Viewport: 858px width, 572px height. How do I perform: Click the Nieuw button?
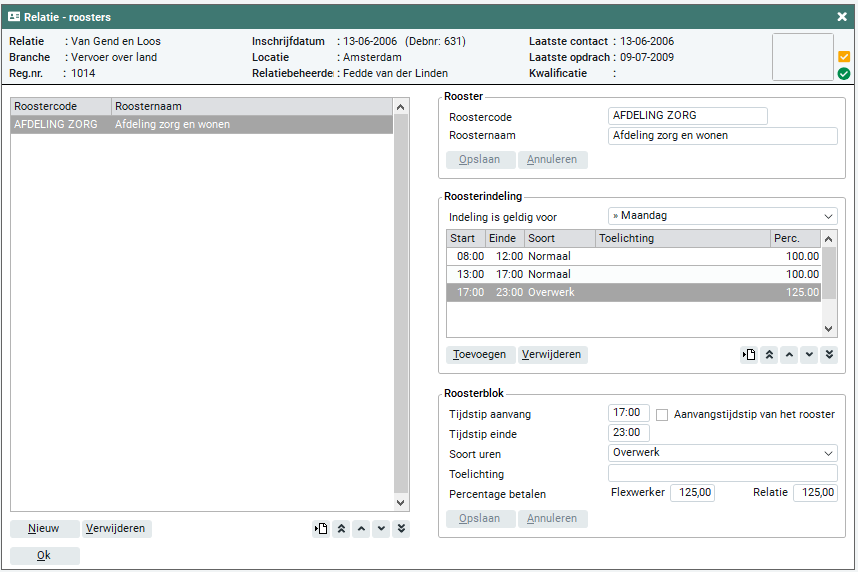[44, 529]
